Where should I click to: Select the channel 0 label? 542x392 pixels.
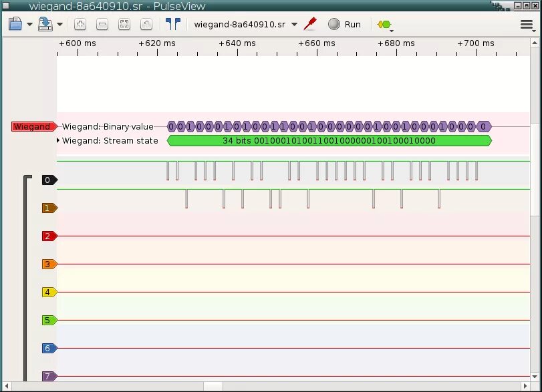point(49,180)
